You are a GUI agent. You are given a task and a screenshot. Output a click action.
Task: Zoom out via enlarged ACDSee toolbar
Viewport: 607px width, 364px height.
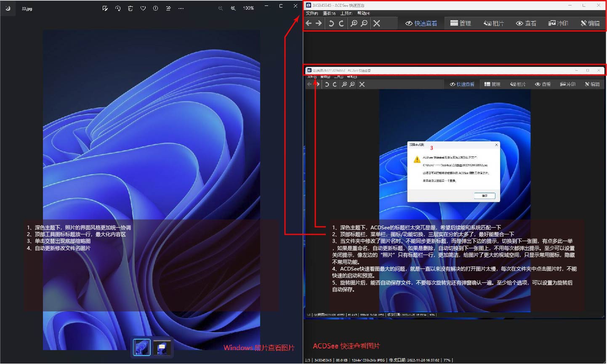(x=364, y=24)
